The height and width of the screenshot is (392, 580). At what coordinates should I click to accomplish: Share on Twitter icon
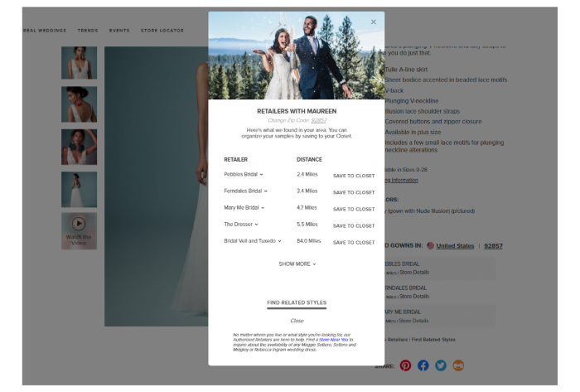click(x=441, y=365)
